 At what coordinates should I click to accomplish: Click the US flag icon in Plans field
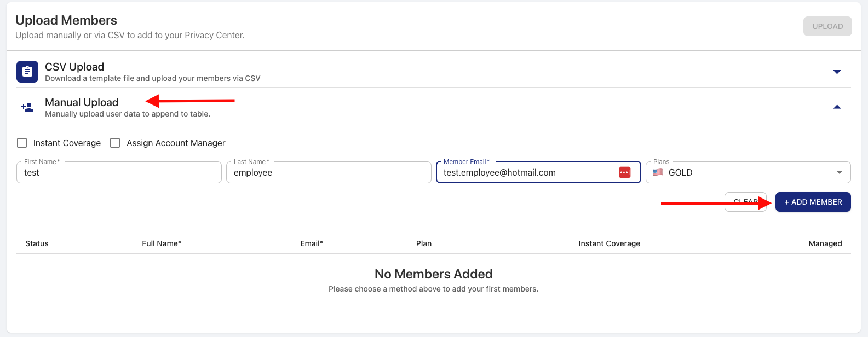tap(658, 172)
